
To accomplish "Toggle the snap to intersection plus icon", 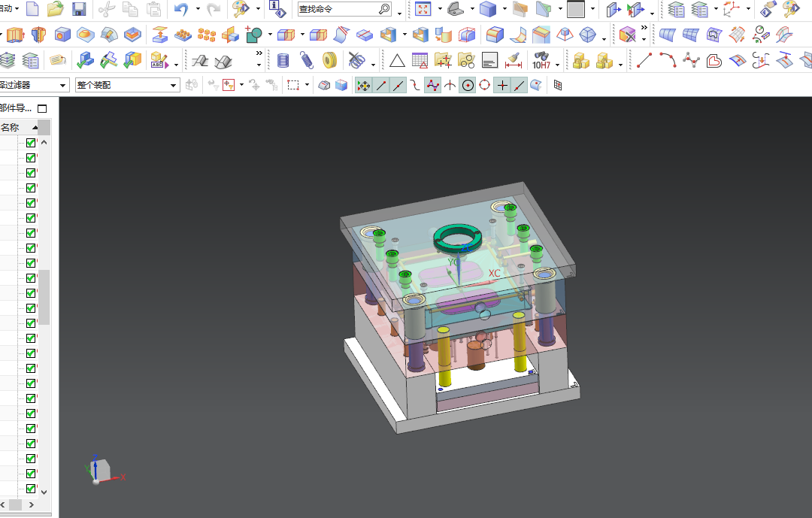I will (502, 86).
